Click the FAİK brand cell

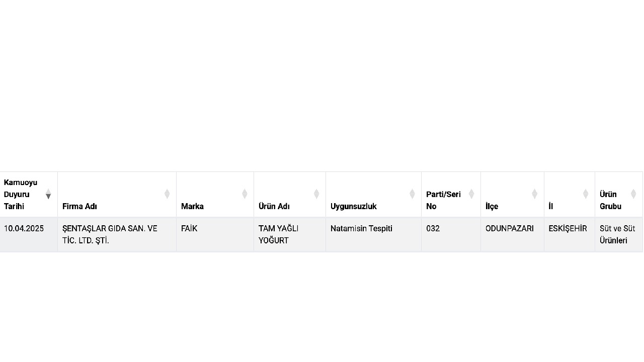pos(189,229)
